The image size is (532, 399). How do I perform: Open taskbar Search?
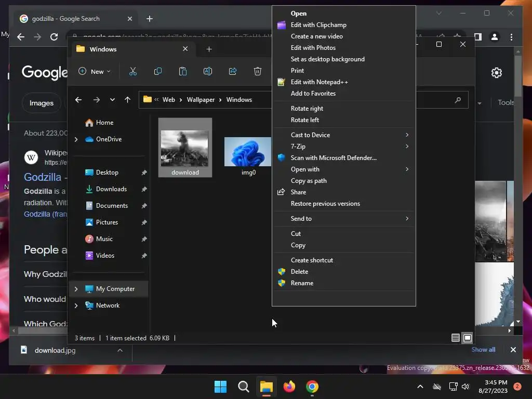(x=243, y=387)
